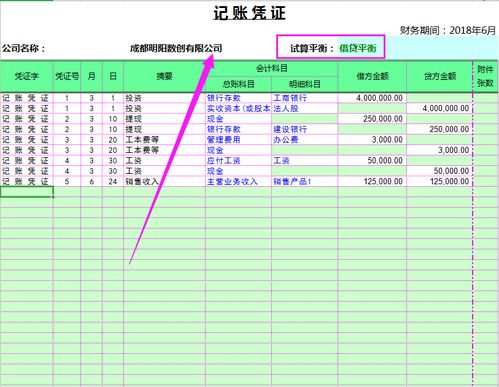The height and width of the screenshot is (387, 499).
Task: Click the 财务期间 2018年6月 field
Action: pos(448,30)
